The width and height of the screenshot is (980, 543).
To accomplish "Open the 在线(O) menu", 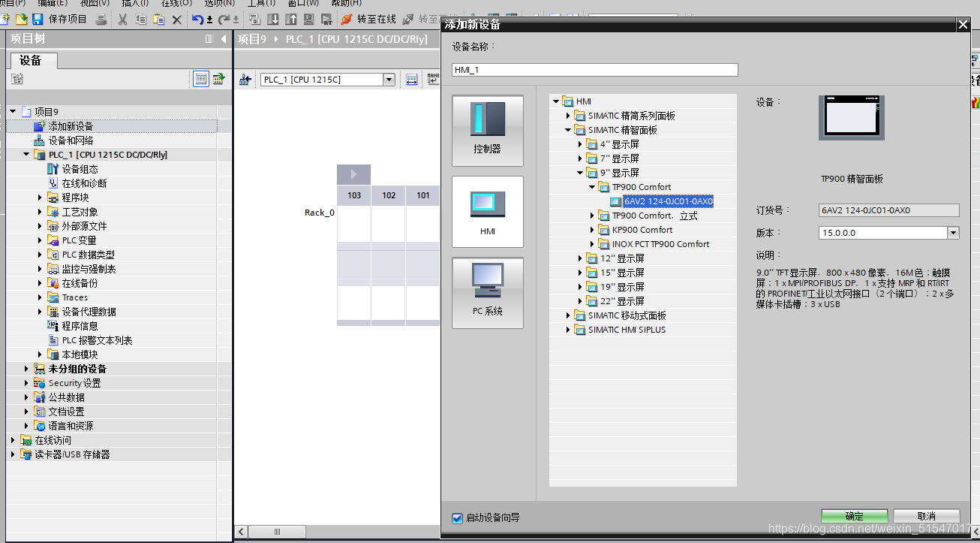I will [176, 3].
